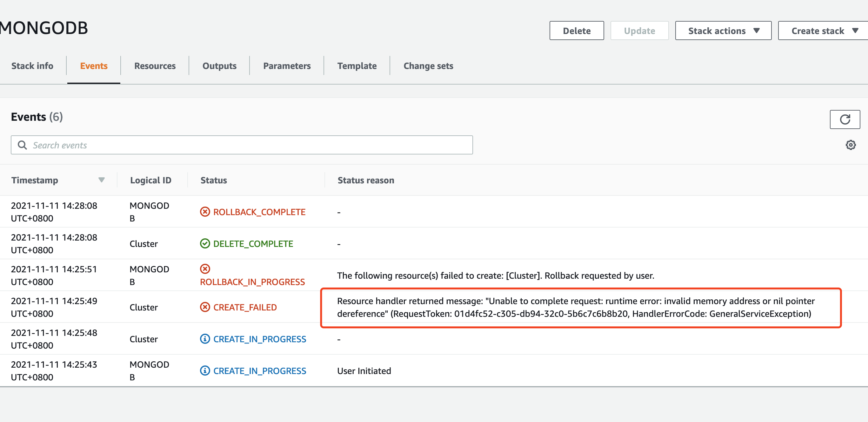Open the events preferences gear icon
The image size is (868, 422).
tap(851, 145)
